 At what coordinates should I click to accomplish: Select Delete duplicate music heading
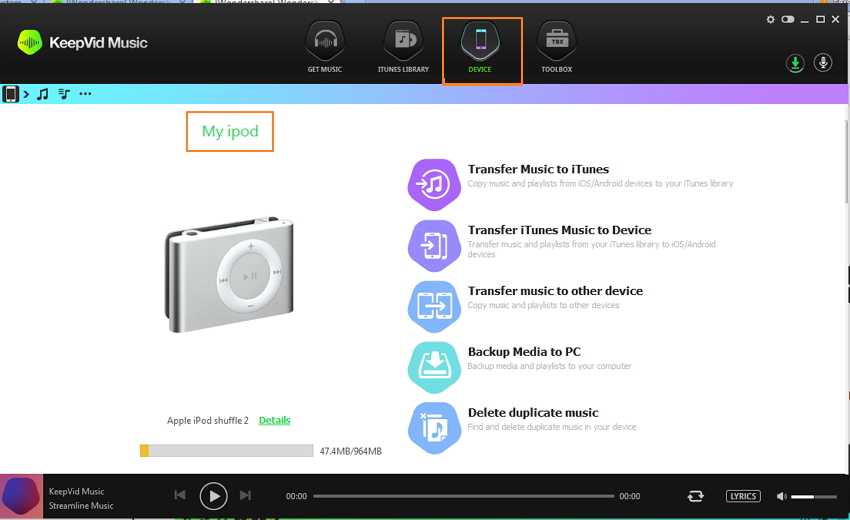(x=533, y=412)
